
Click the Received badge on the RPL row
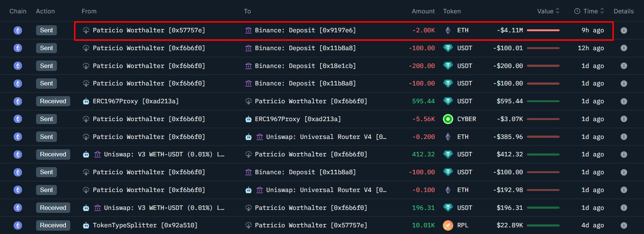pos(53,225)
